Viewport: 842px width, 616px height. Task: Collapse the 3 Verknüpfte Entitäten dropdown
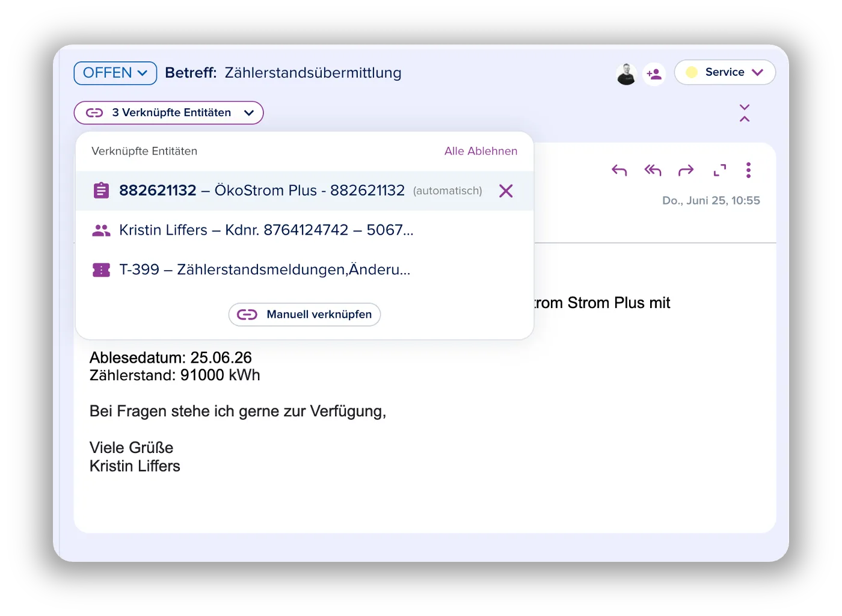pyautogui.click(x=169, y=112)
